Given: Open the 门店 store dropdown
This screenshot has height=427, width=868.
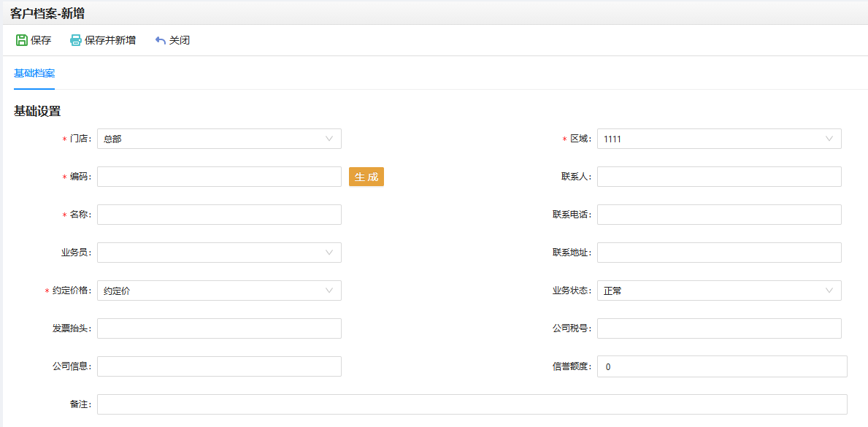Looking at the screenshot, I should tap(219, 139).
